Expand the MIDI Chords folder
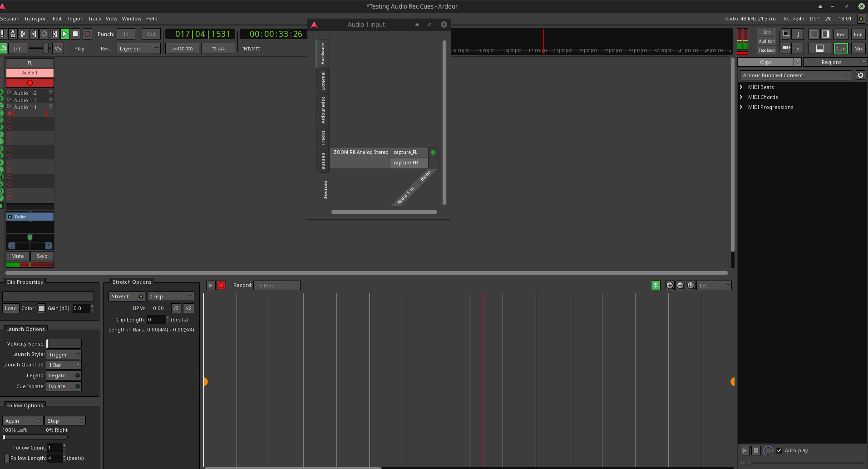The image size is (868, 469). (x=741, y=97)
